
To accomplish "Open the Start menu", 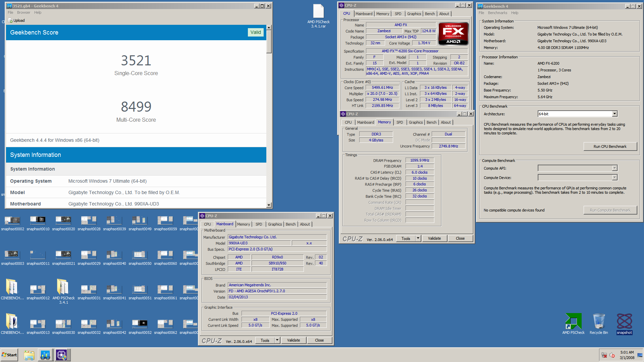I will 9,355.
